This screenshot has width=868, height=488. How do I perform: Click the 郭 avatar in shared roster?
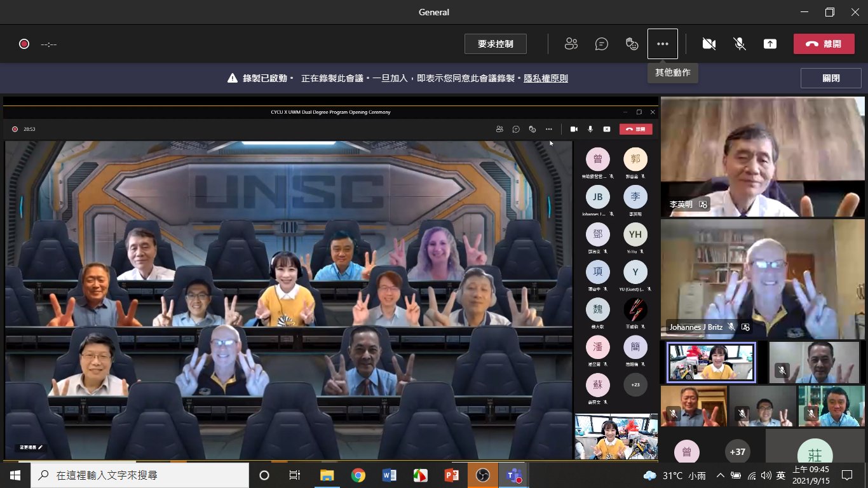[635, 159]
